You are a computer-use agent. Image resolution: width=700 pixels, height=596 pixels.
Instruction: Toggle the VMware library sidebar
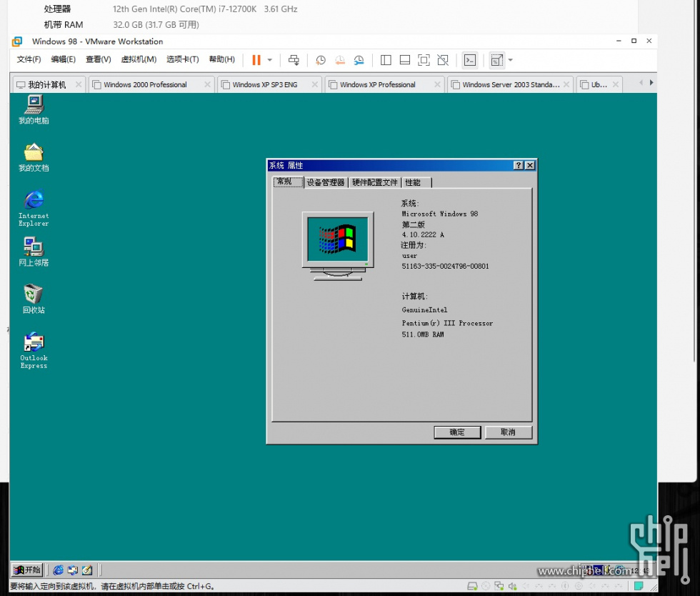pos(386,60)
